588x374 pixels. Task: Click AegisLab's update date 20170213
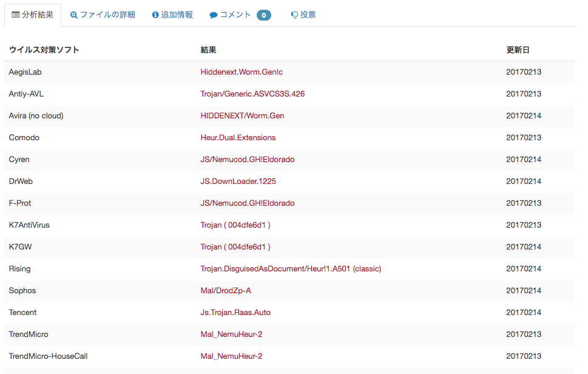[x=524, y=72]
